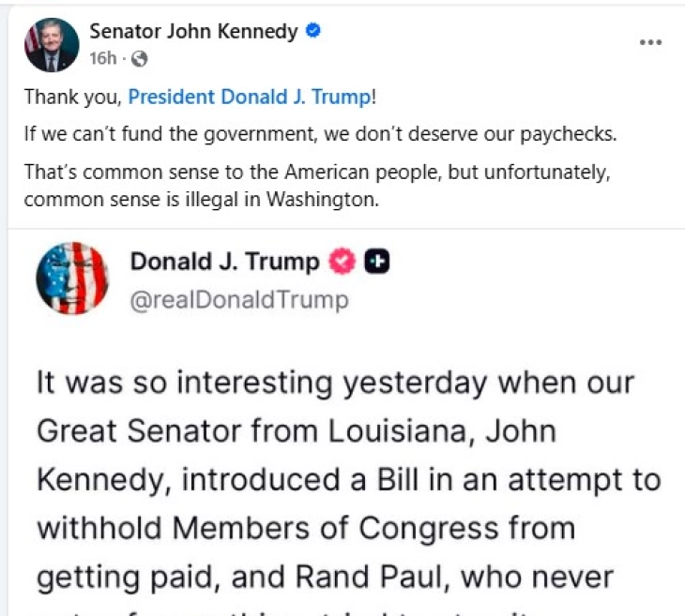Click the Donald J. Trump display name
685x616 pixels.
click(x=225, y=263)
